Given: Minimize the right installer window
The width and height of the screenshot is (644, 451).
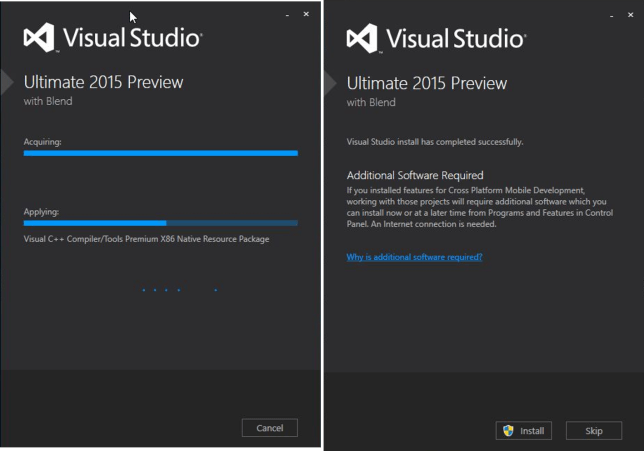Looking at the screenshot, I should coord(612,16).
